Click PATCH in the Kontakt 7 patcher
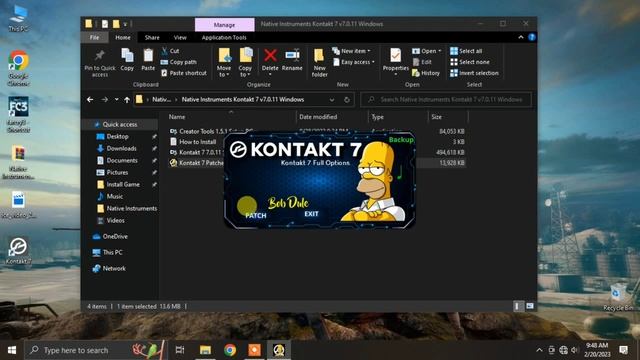 pos(256,215)
